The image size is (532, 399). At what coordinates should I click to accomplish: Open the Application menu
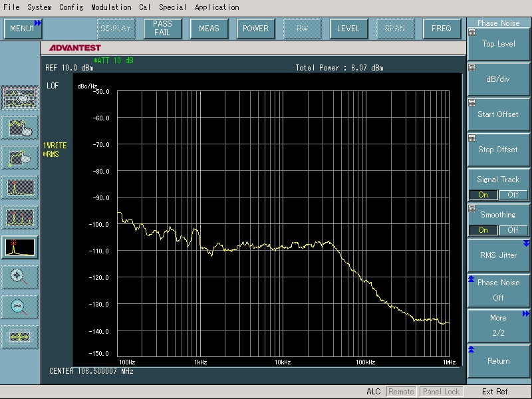217,7
